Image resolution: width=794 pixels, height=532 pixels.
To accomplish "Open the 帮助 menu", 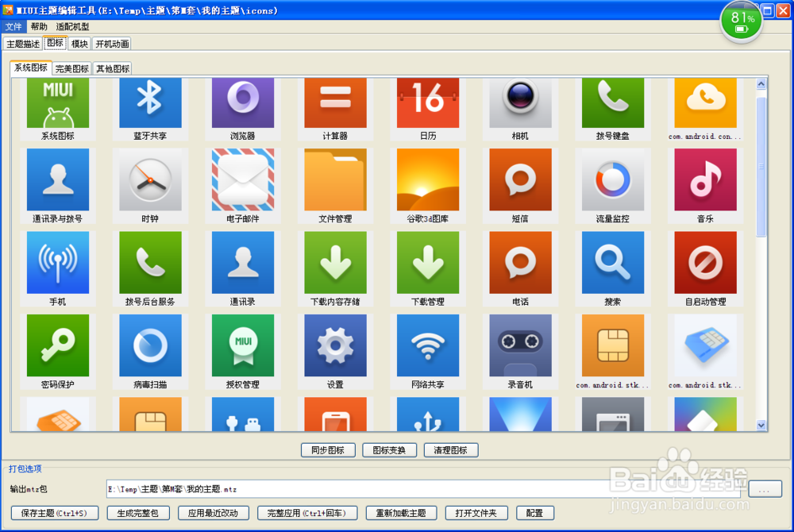I will pos(39,27).
